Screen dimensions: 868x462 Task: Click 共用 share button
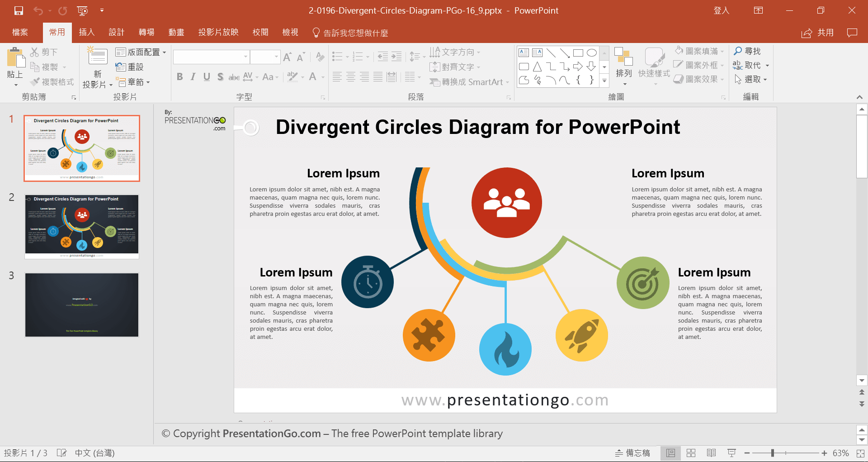click(x=817, y=33)
